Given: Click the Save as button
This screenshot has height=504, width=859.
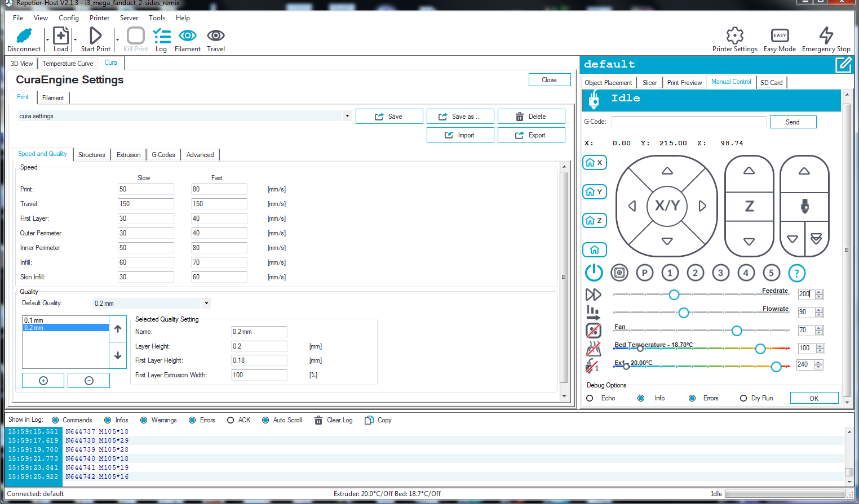Looking at the screenshot, I should (461, 116).
